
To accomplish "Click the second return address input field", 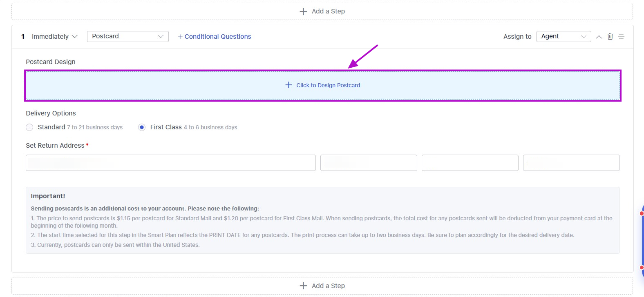I will pyautogui.click(x=369, y=163).
